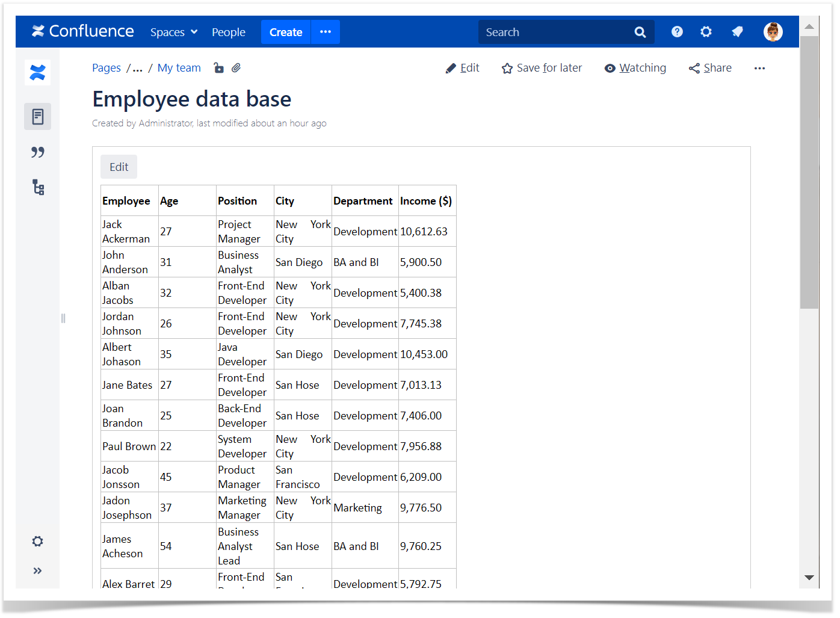840x618 pixels.
Task: Follow the My team breadcrumb link
Action: point(179,68)
